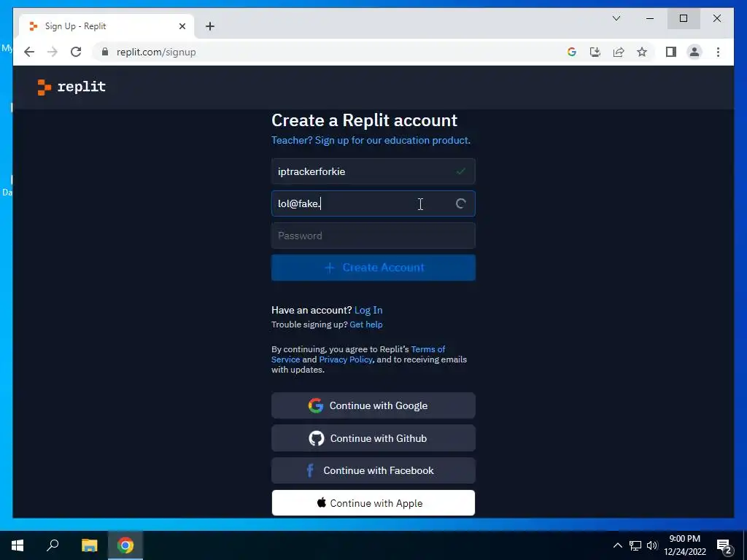Click the install app icon in address bar
The width and height of the screenshot is (747, 560).
click(x=595, y=52)
